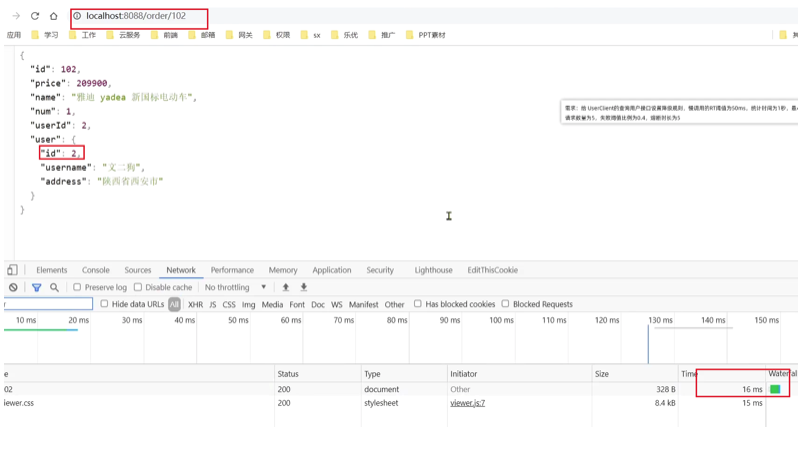Click the network filter text input
Viewport: 804px width, 466px height.
[48, 304]
